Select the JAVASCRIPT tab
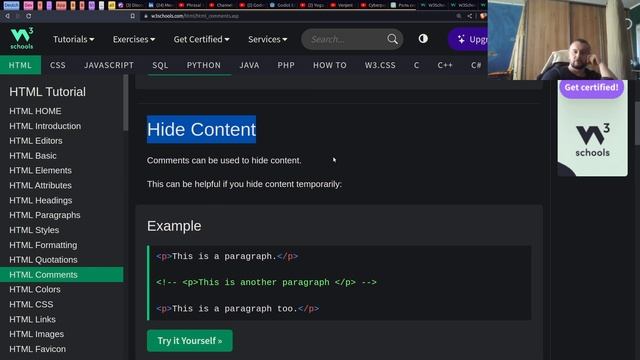This screenshot has height=360, width=640. point(109,65)
